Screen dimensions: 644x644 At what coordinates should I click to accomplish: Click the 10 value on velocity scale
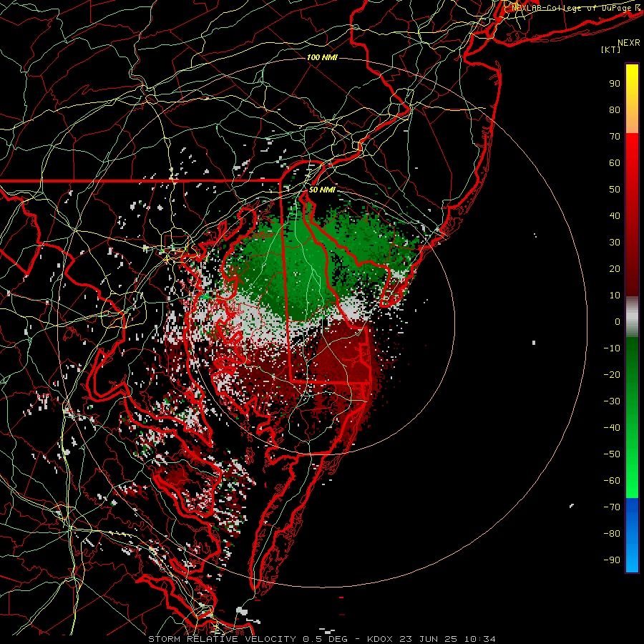(615, 296)
